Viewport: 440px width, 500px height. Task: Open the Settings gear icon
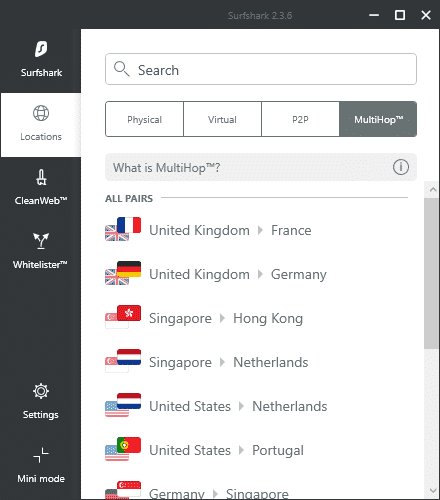(x=41, y=391)
